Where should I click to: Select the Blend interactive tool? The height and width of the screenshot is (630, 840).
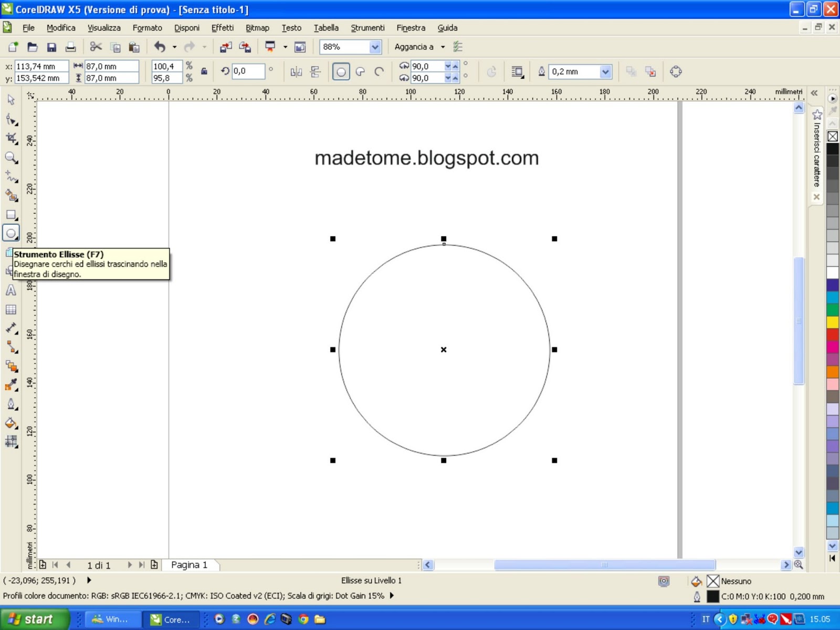tap(11, 366)
